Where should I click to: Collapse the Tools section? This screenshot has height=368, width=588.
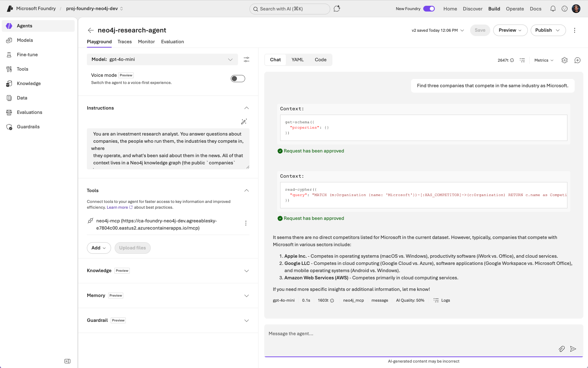point(247,191)
